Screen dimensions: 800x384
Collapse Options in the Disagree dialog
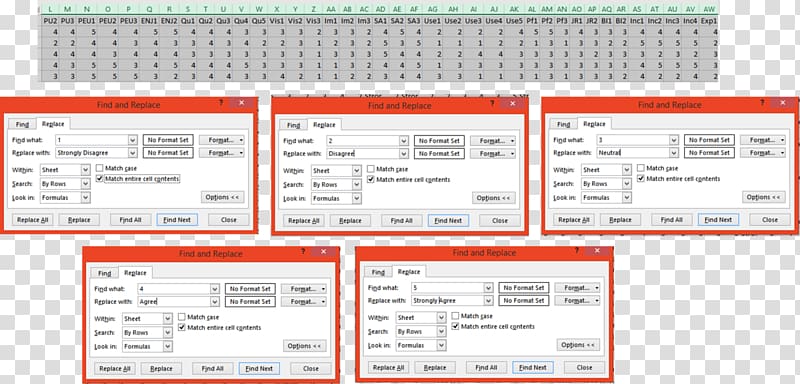493,198
